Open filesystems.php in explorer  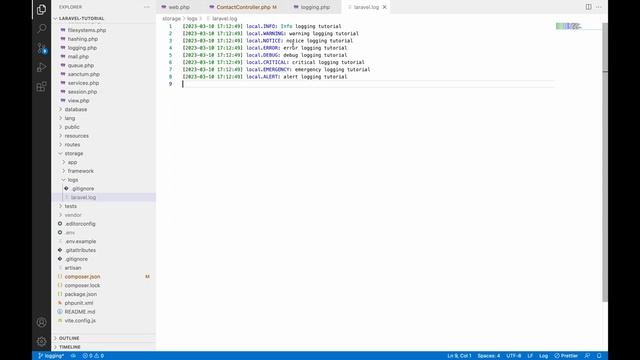click(87, 30)
